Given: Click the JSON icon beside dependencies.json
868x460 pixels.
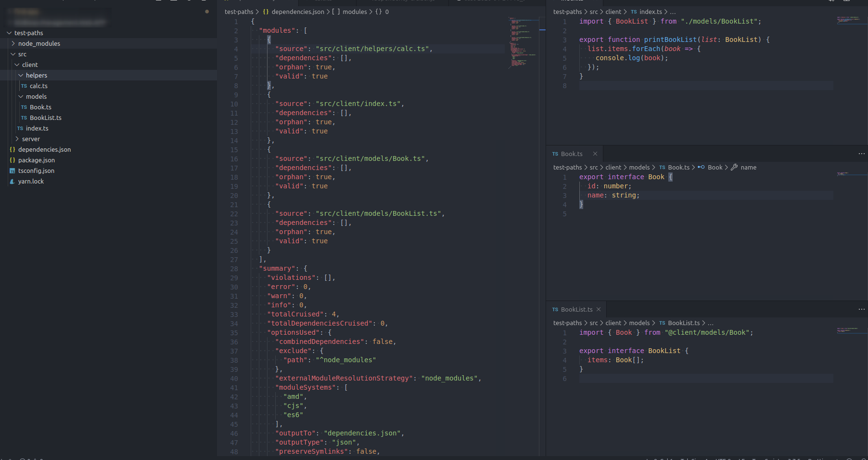Looking at the screenshot, I should (x=13, y=149).
